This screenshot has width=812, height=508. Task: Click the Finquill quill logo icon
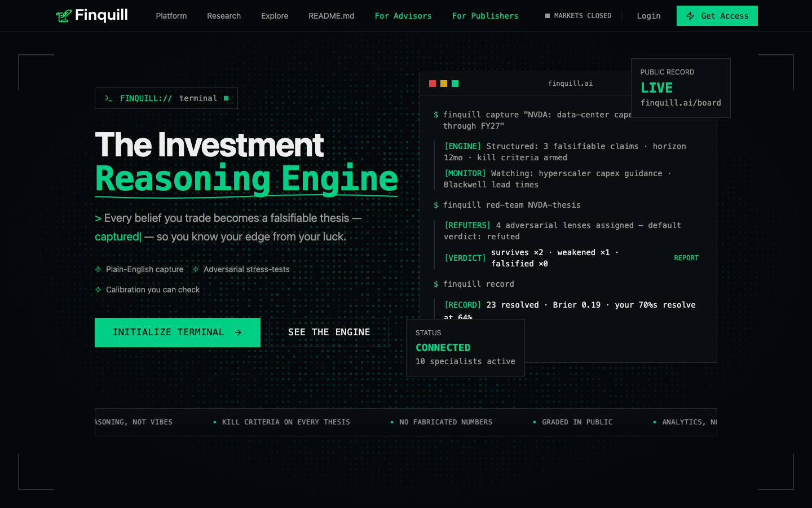point(64,16)
